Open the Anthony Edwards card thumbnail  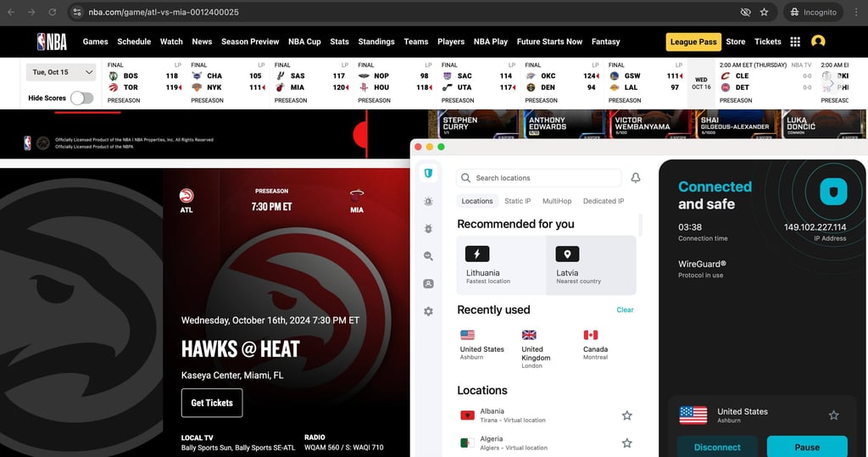pos(564,124)
